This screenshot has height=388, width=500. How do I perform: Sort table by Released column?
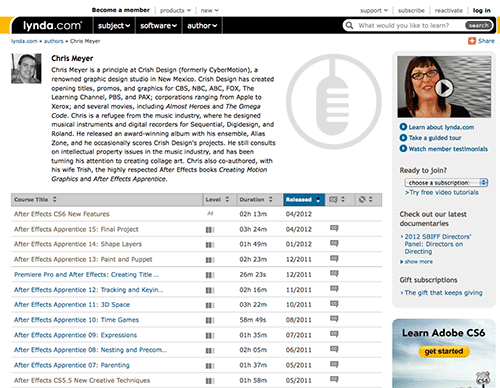pyautogui.click(x=304, y=199)
